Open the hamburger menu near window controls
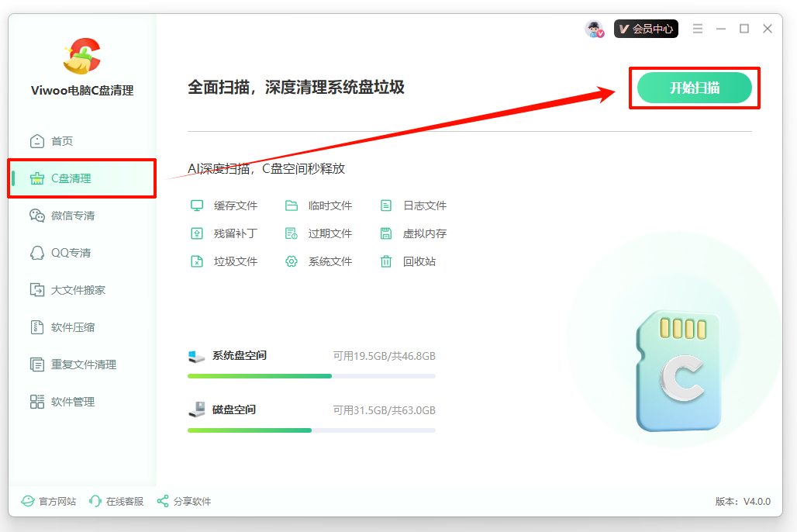This screenshot has height=532, width=797. [x=697, y=28]
